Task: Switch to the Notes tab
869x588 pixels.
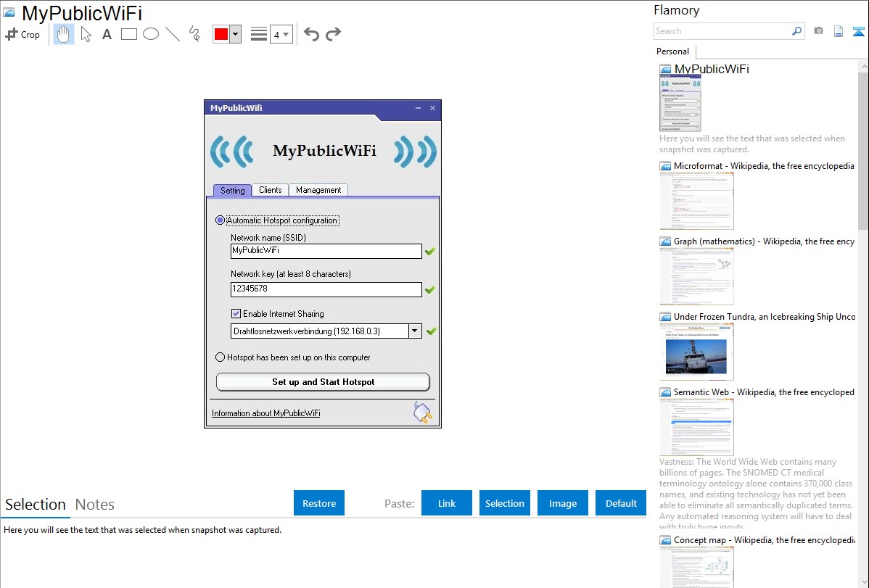Action: pos(95,505)
